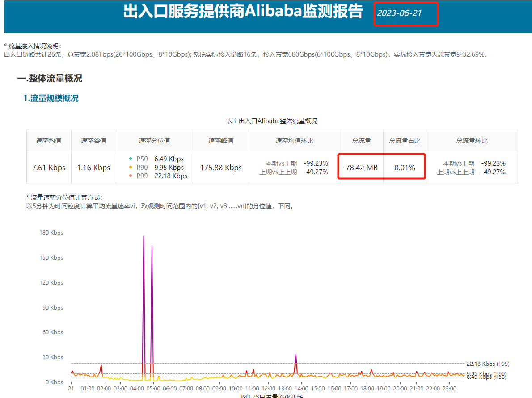This screenshot has height=398, width=532.
Task: Click the 78.42 MB total traffic cell
Action: (x=362, y=168)
